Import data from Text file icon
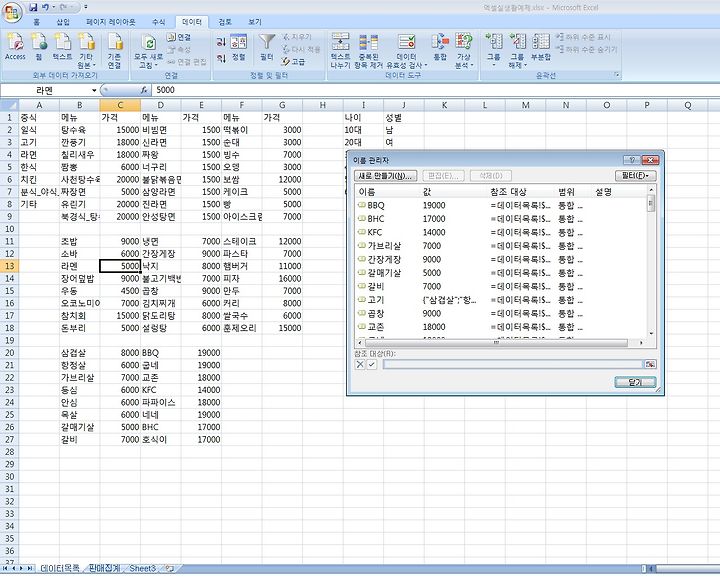Screen dimensions: 720x586 click(62, 46)
